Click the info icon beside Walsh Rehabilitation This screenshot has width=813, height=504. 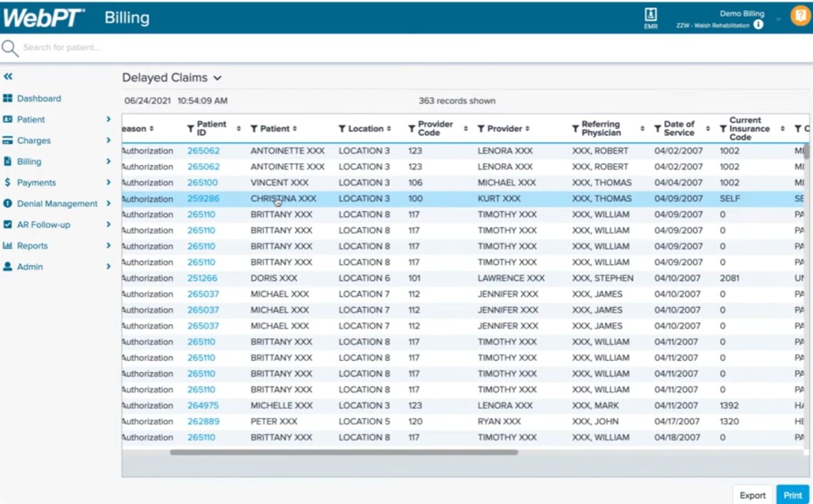pyautogui.click(x=758, y=25)
